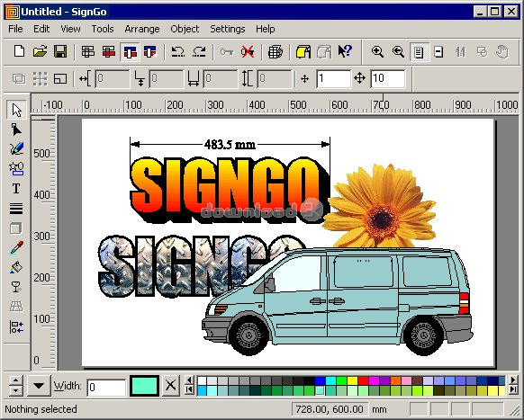Screen dimensions: 524x420
Task: Click the Zoom out magnifier
Action: 398,52
